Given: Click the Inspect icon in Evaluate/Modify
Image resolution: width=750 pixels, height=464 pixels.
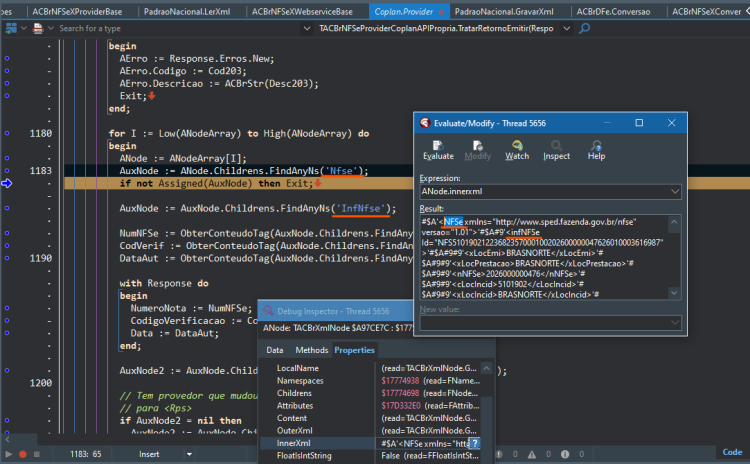Looking at the screenshot, I should coord(556,145).
